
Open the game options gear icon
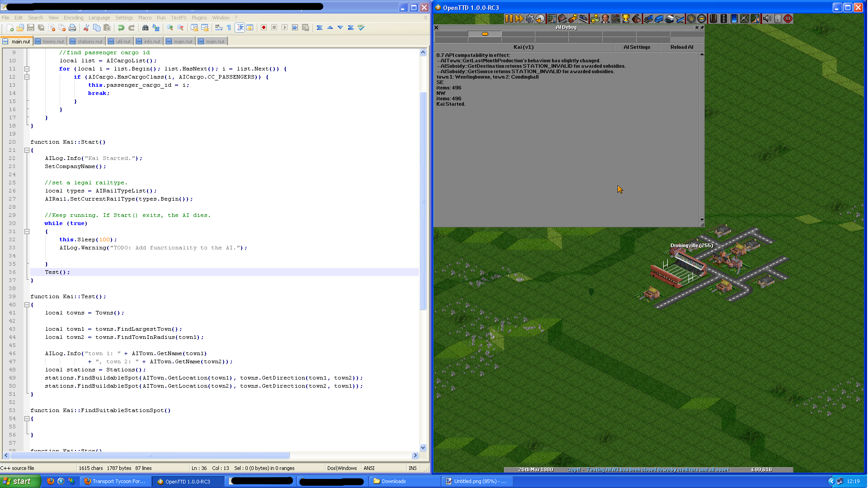(x=529, y=19)
